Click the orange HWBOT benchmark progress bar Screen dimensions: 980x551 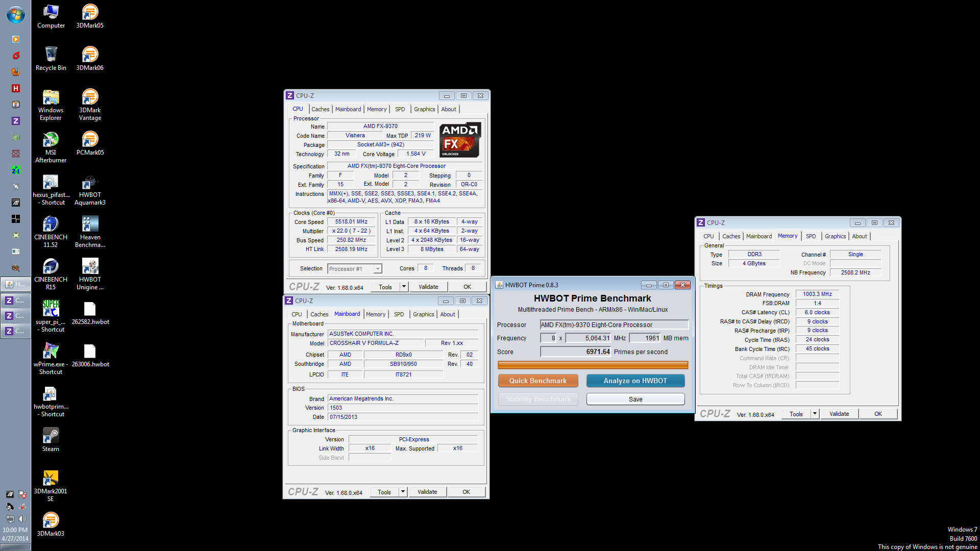click(x=593, y=365)
